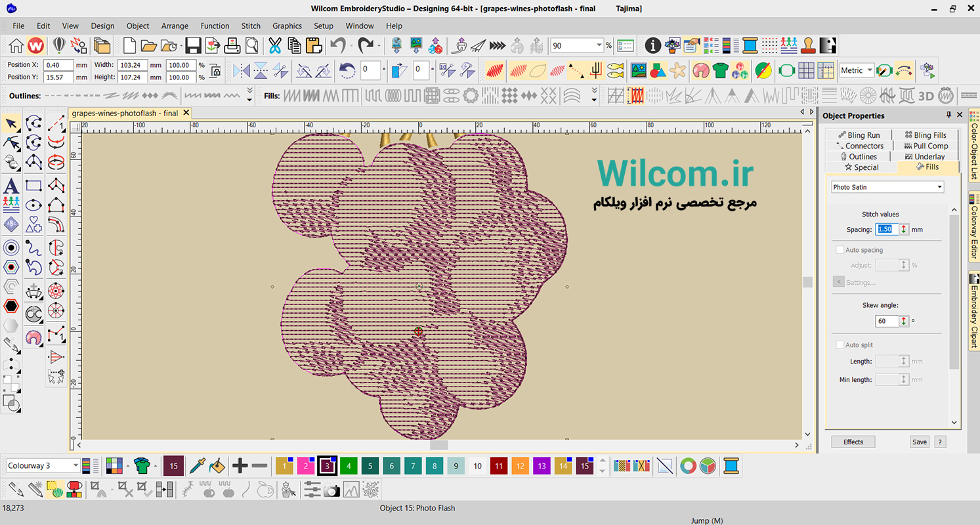The height and width of the screenshot is (525, 980).
Task: Select color swatch 12 orange
Action: (x=521, y=466)
